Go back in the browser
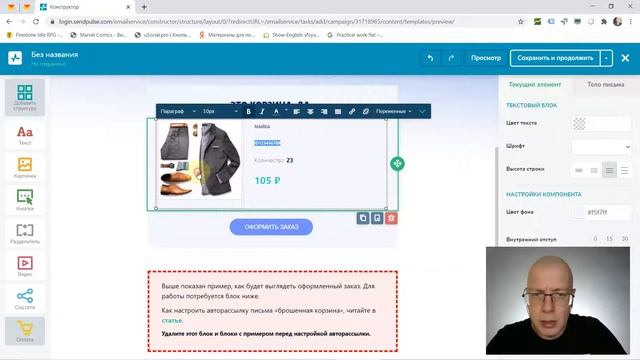The height and width of the screenshot is (360, 640). point(9,22)
